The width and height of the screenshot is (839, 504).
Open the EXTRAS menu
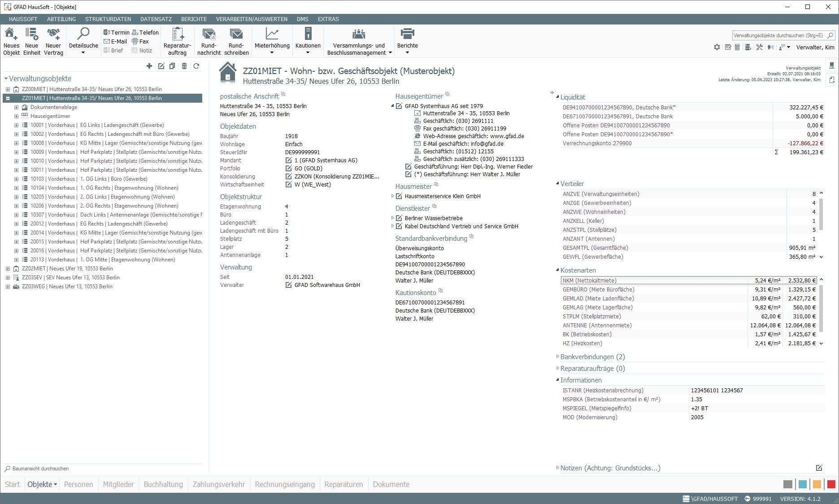pyautogui.click(x=328, y=19)
